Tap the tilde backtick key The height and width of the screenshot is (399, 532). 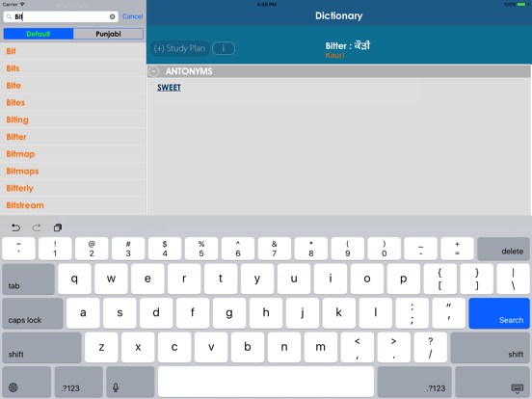[x=18, y=249]
